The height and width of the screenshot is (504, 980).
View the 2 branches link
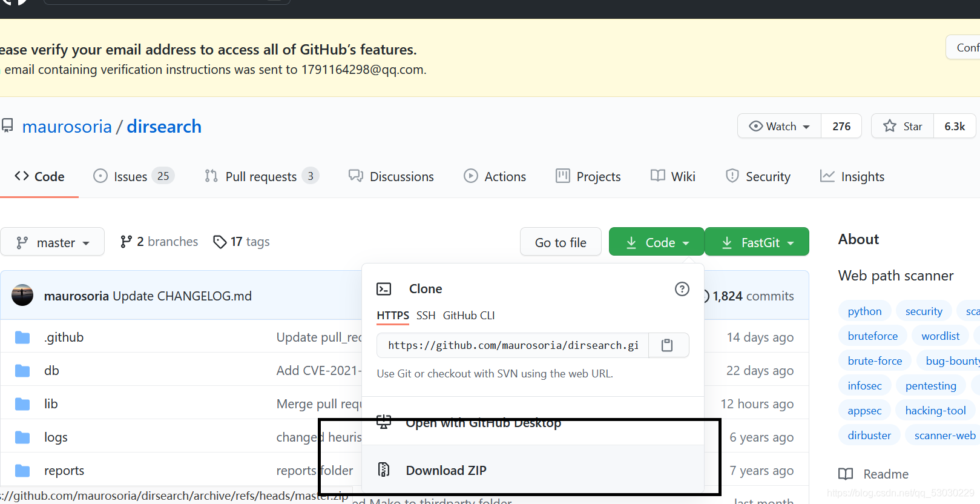[x=159, y=242]
